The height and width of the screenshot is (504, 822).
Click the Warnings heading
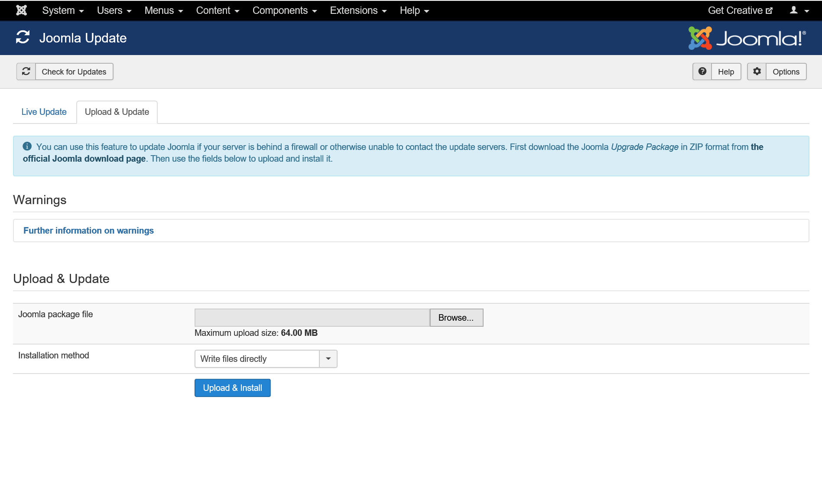click(40, 200)
